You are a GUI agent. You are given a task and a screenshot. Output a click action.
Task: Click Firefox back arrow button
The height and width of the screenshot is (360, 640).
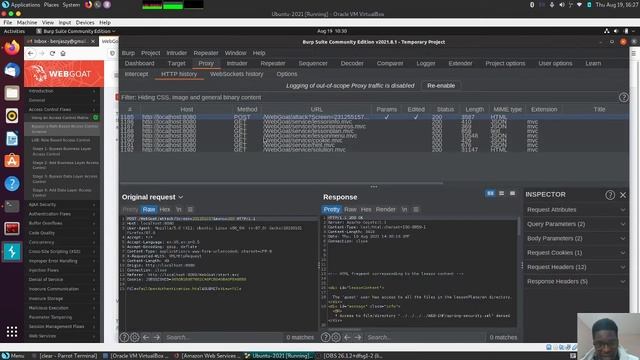[31, 53]
